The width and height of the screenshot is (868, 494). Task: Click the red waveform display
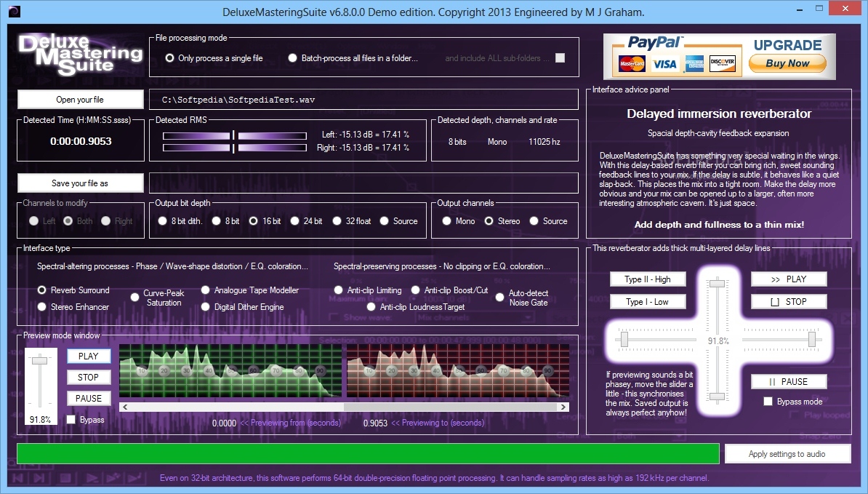[x=458, y=370]
